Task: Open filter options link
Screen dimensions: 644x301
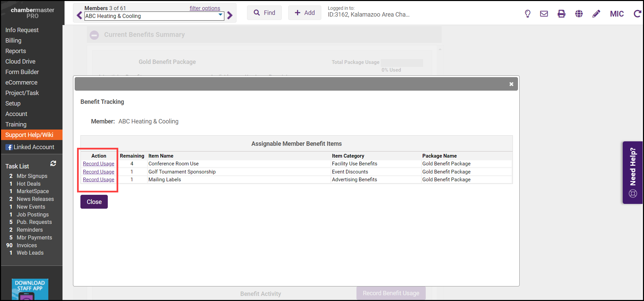Action: click(x=205, y=8)
